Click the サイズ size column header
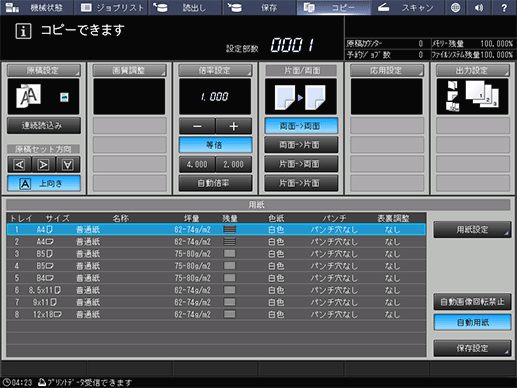 pos(57,218)
